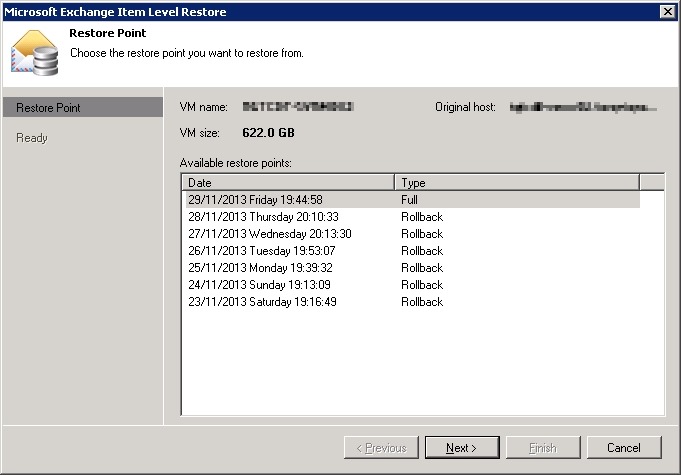
Task: Close the Item Level Restore dialog
Action: coord(667,12)
